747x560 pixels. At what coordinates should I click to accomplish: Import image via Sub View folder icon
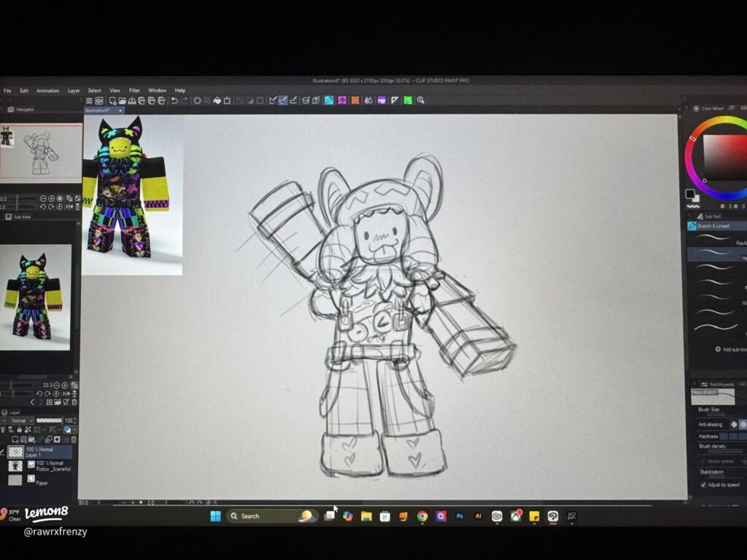58,402
